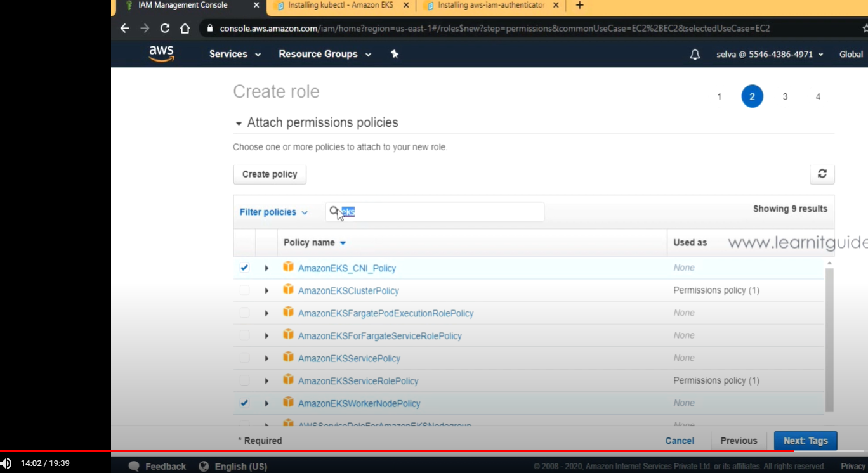Image resolution: width=868 pixels, height=473 pixels.
Task: Close the Installing kubectl tab
Action: click(406, 5)
